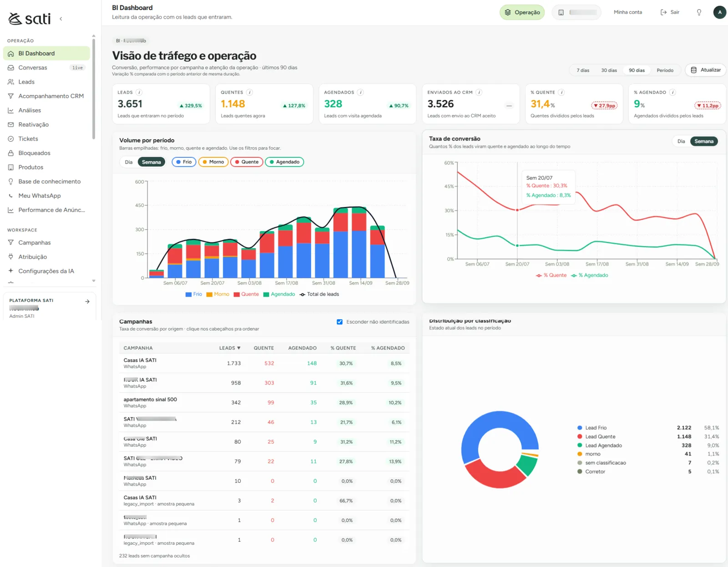Click info icon next to % QUENTE card

coord(561,92)
